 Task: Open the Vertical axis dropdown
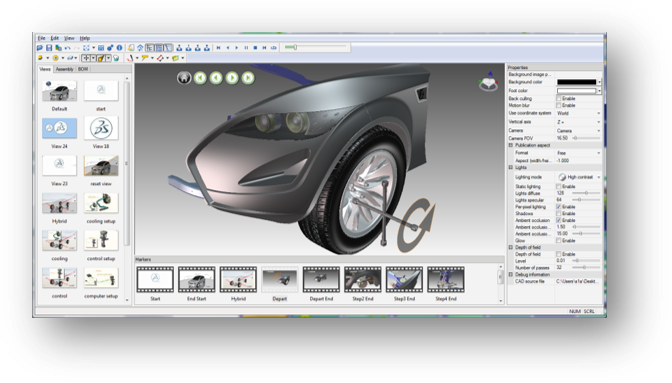pyautogui.click(x=579, y=122)
